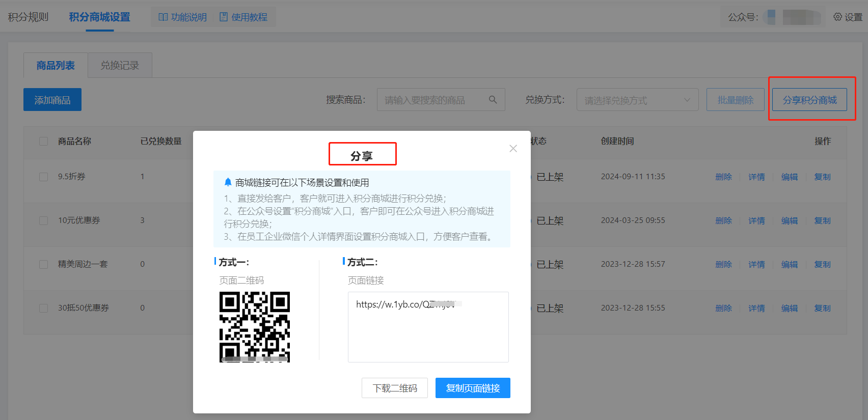
Task: Click the 页面链接 text box
Action: pos(428,327)
